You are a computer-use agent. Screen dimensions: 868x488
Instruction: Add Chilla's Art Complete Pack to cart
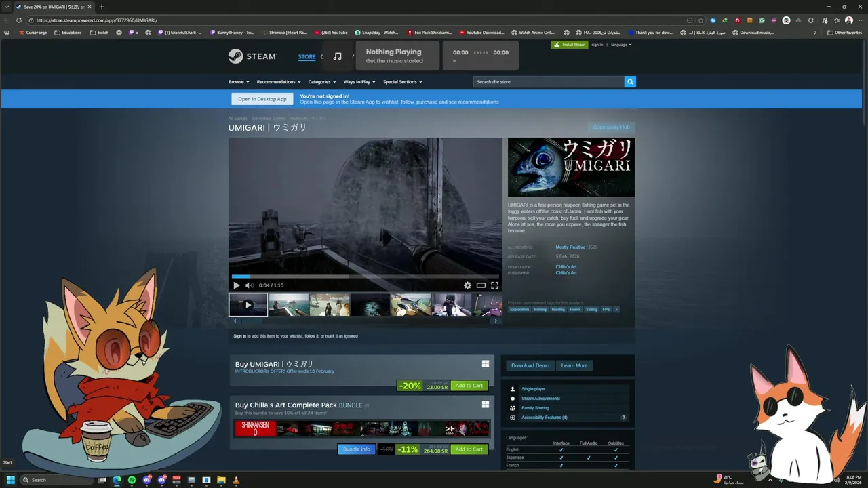click(469, 449)
